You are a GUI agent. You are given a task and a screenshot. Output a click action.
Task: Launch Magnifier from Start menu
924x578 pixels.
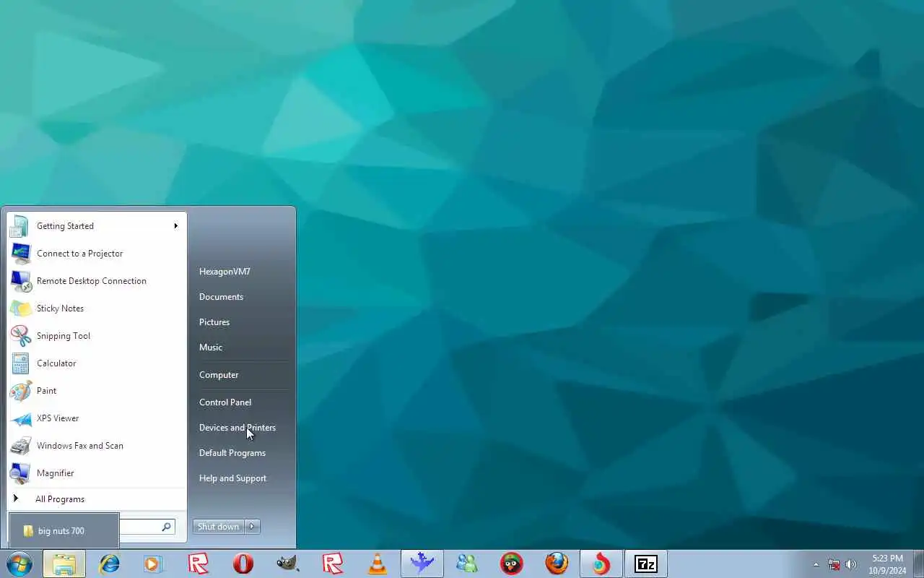coord(97,473)
